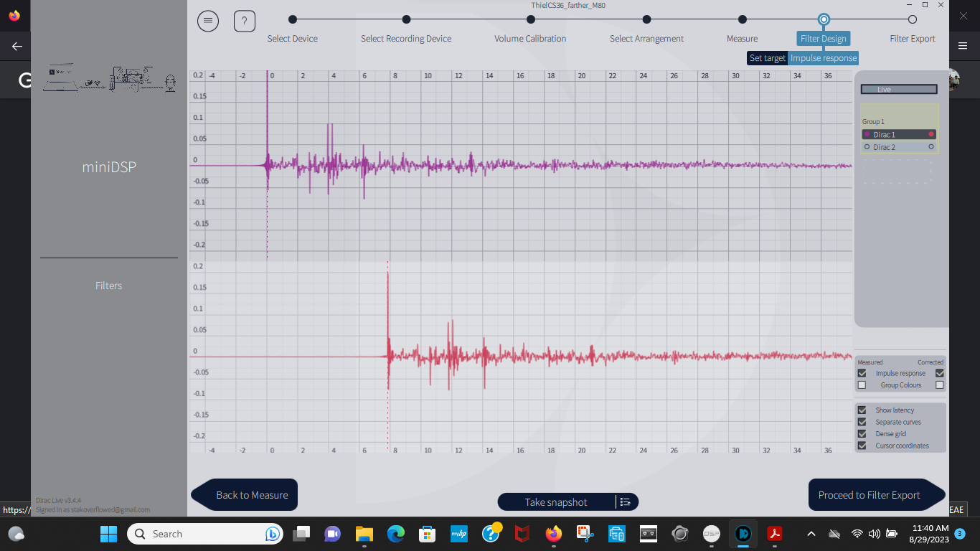Click Proceed to Filter Export button
The height and width of the screenshot is (551, 980).
(x=877, y=495)
